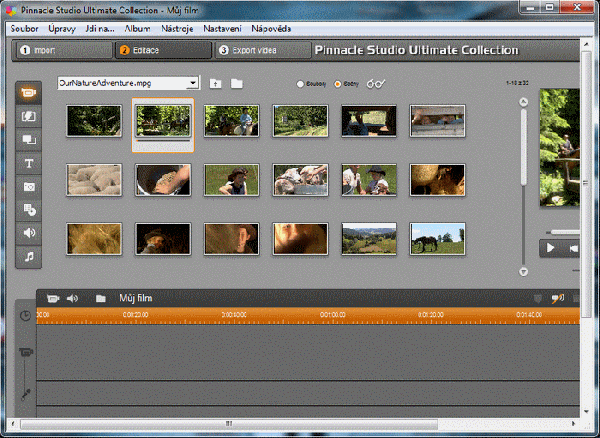Screen dimensions: 600x438
Task: Open the Sound effects album tab
Action: click(x=29, y=233)
